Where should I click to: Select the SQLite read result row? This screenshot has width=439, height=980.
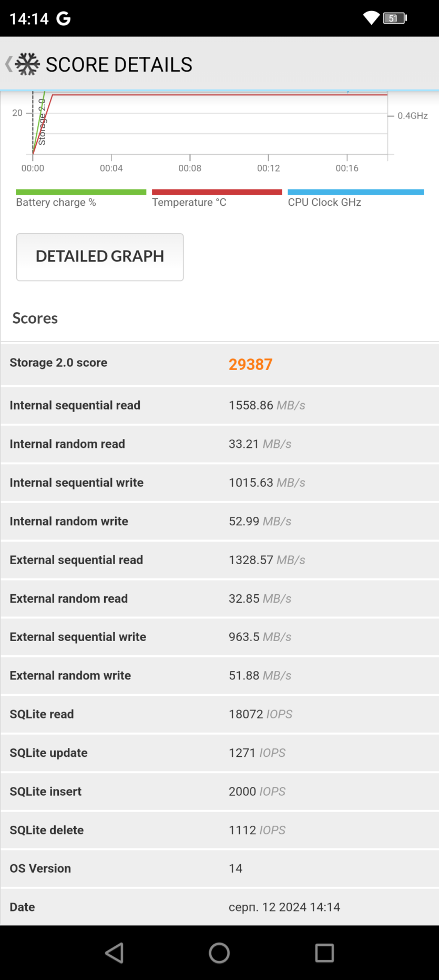(220, 714)
